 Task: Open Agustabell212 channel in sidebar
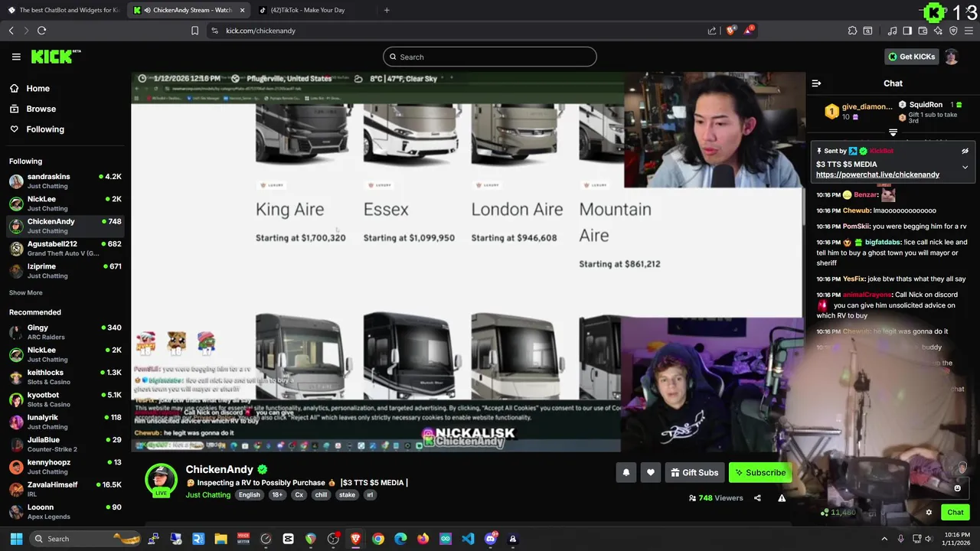coord(65,248)
